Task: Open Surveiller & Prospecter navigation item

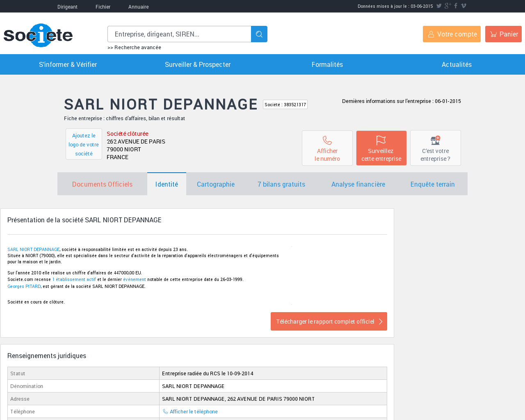Action: point(198,64)
